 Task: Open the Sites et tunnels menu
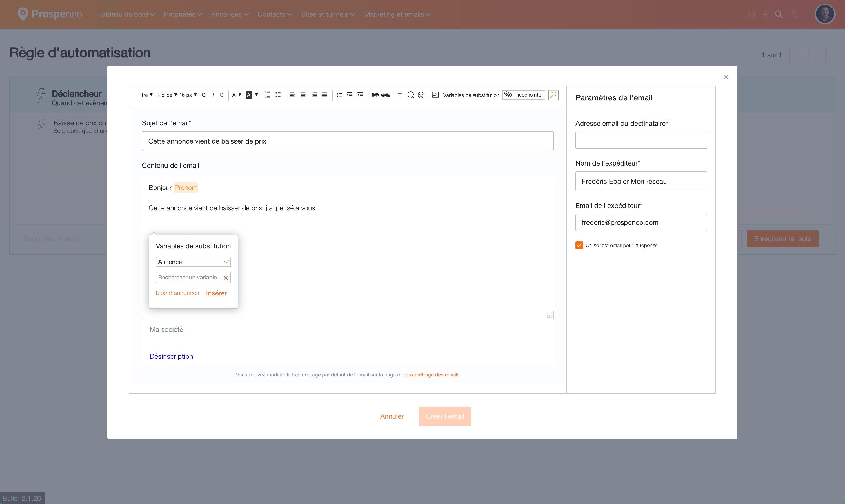328,14
